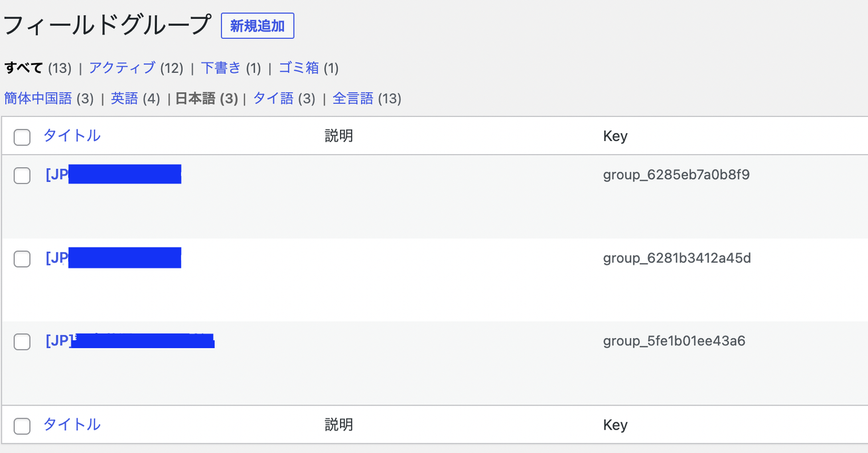Check the select-all checkbox in table footer
Screen dimensions: 868x453
pyautogui.click(x=22, y=426)
